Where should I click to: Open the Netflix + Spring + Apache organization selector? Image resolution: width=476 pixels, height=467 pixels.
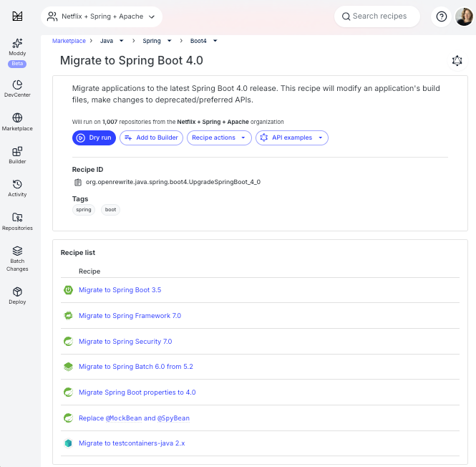(102, 16)
